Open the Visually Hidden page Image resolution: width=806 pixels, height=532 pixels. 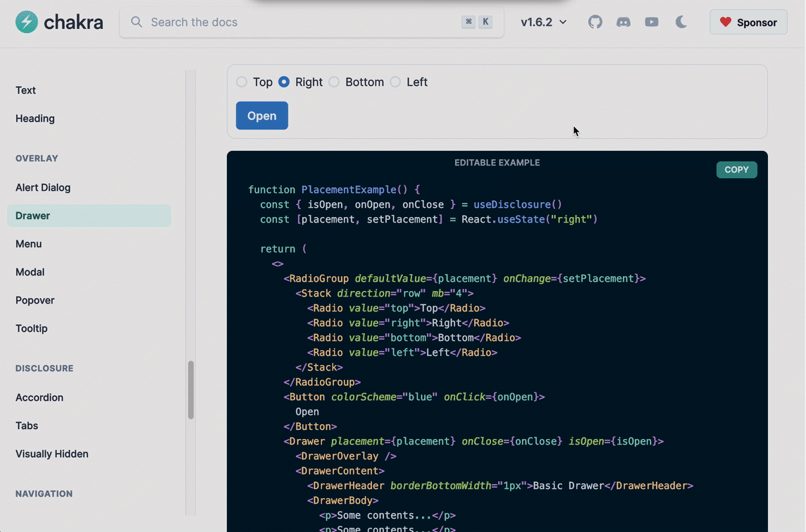[x=52, y=454]
